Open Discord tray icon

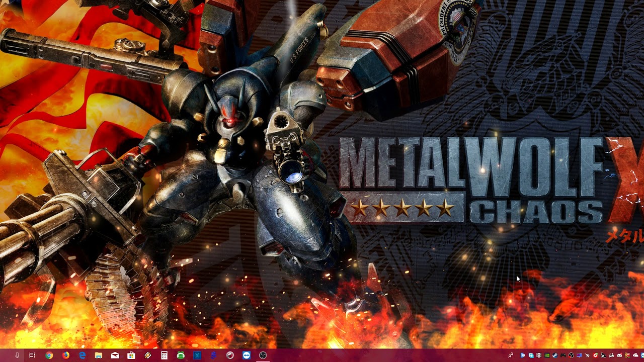(619, 355)
